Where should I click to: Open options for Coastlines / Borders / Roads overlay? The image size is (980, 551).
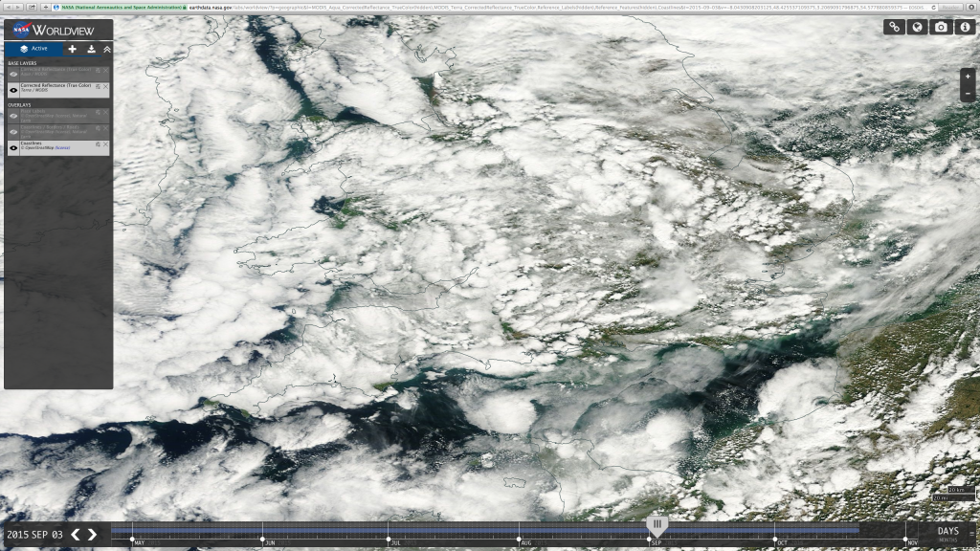(x=99, y=128)
